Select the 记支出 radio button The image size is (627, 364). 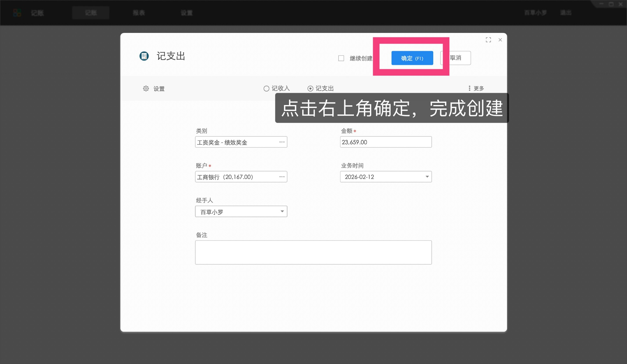(310, 88)
